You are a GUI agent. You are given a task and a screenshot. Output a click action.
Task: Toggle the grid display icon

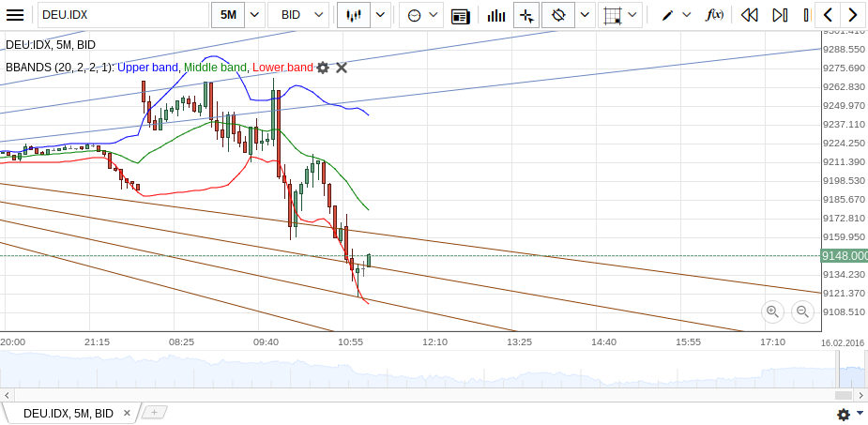click(614, 15)
